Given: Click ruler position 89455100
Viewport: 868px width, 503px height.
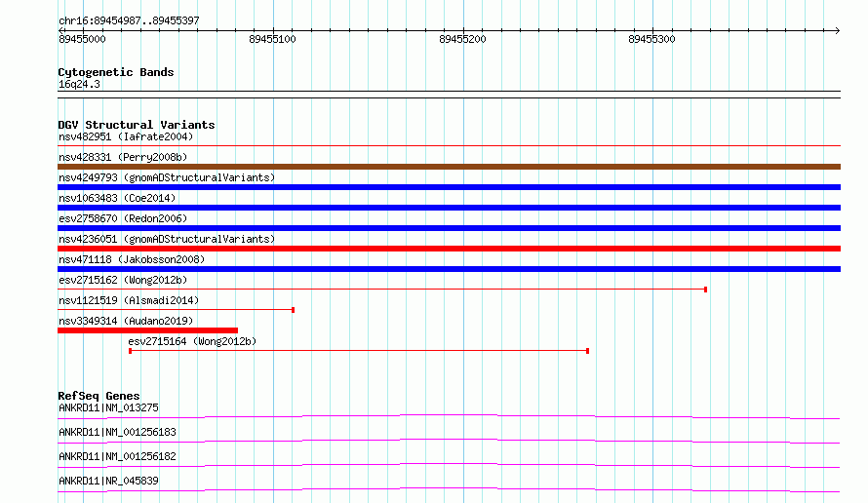Looking at the screenshot, I should [272, 39].
